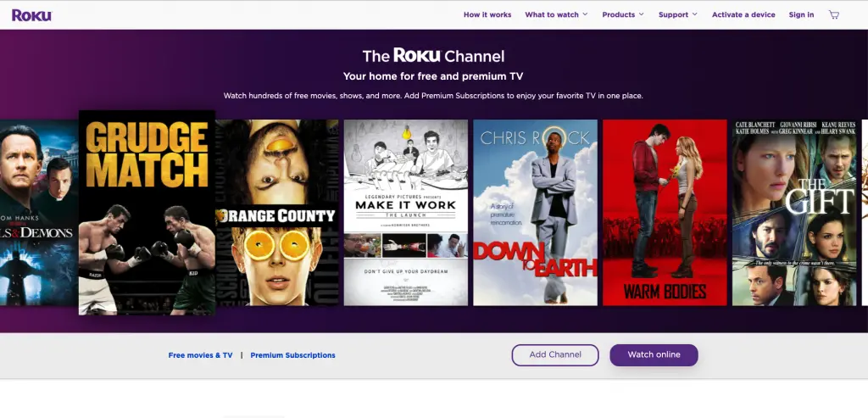Click the Add Channel button

(x=555, y=355)
